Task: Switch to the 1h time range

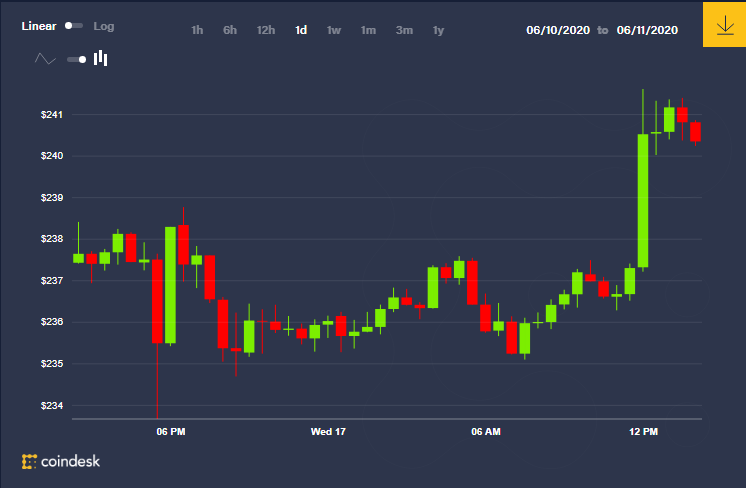Action: pyautogui.click(x=197, y=30)
